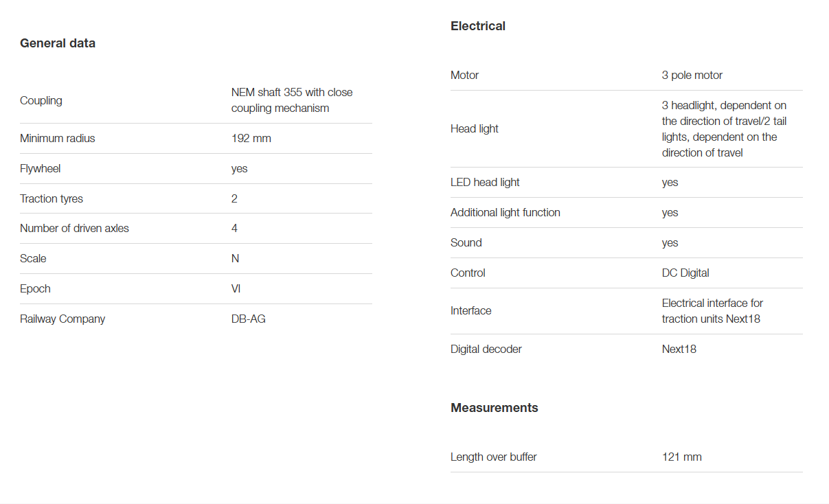Click the Additional light function label

coord(506,213)
